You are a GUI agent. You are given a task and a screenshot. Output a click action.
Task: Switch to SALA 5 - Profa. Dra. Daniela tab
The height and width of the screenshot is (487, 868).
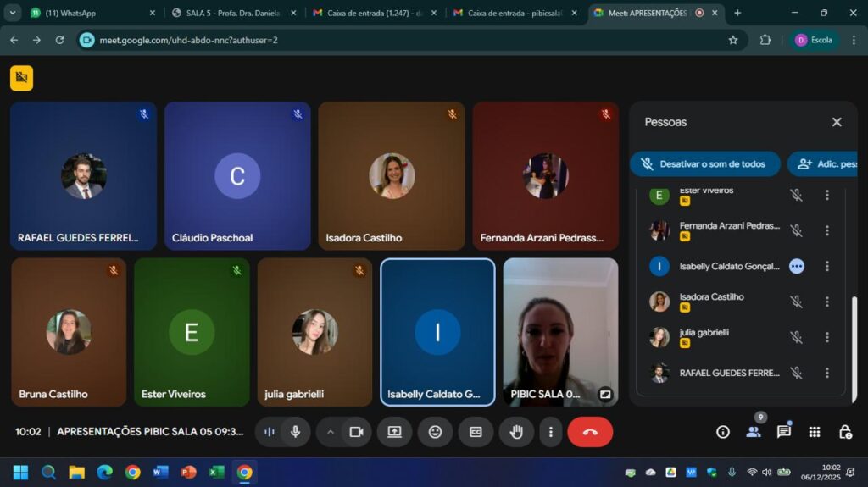(233, 13)
